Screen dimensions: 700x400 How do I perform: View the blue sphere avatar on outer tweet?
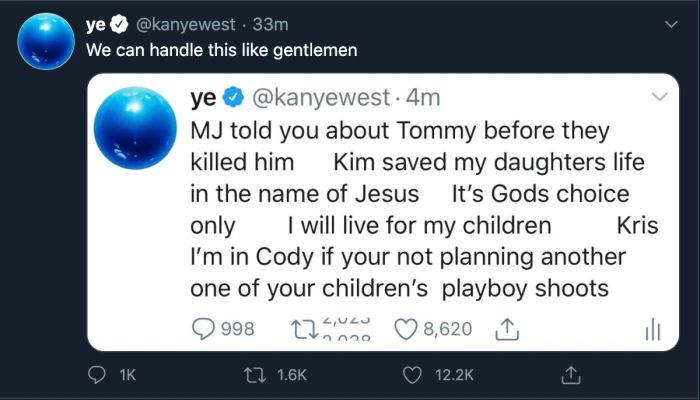(46, 41)
